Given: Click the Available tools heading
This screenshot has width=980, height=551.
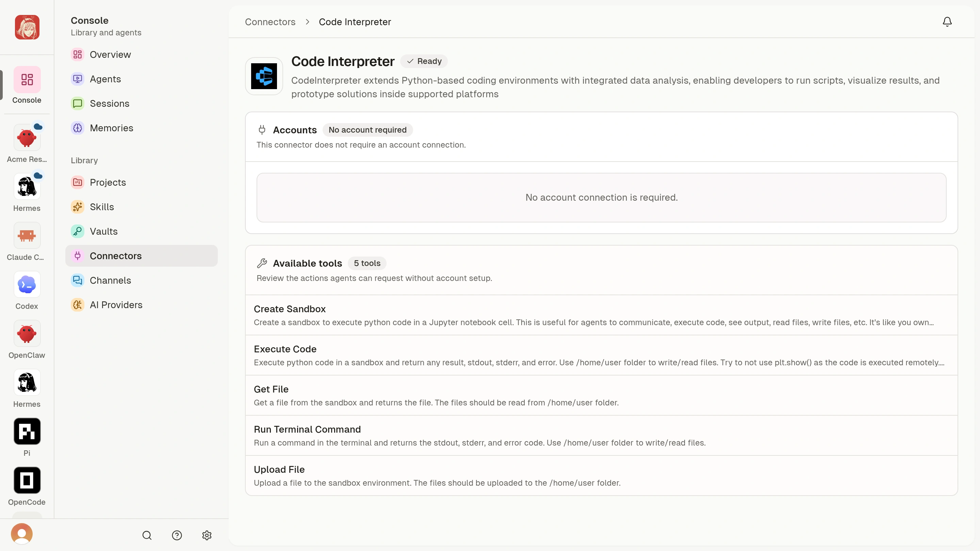Looking at the screenshot, I should [307, 263].
